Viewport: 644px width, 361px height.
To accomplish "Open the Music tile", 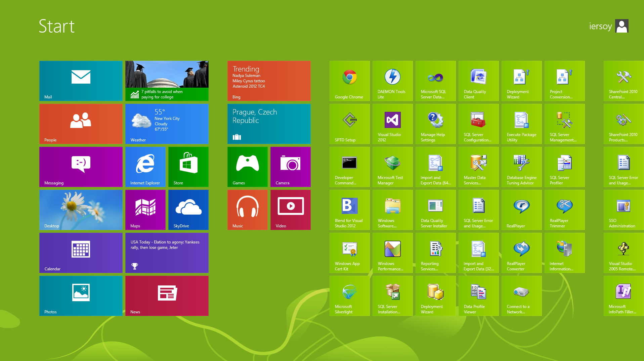I will 248,210.
